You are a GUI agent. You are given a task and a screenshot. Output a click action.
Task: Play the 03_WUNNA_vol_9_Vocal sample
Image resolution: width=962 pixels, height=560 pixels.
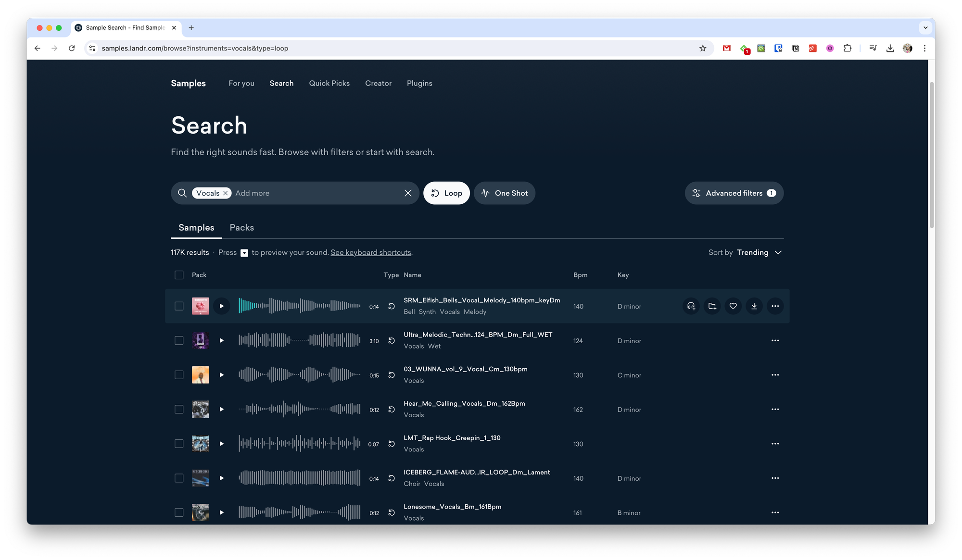(222, 375)
